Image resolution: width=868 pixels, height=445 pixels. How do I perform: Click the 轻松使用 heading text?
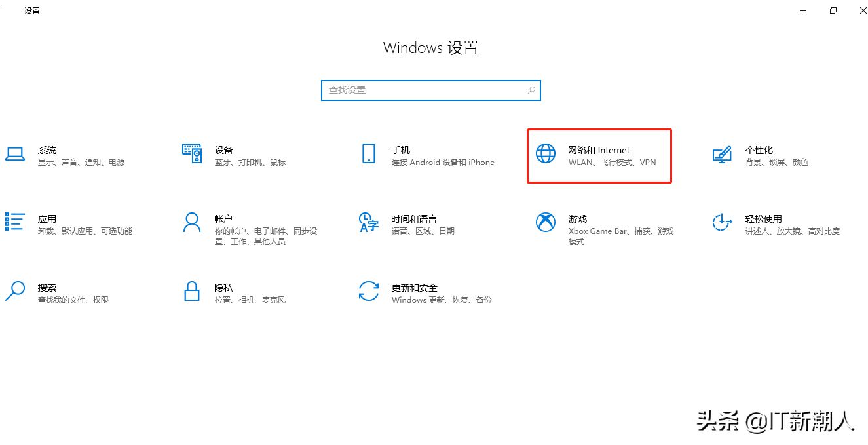[764, 219]
